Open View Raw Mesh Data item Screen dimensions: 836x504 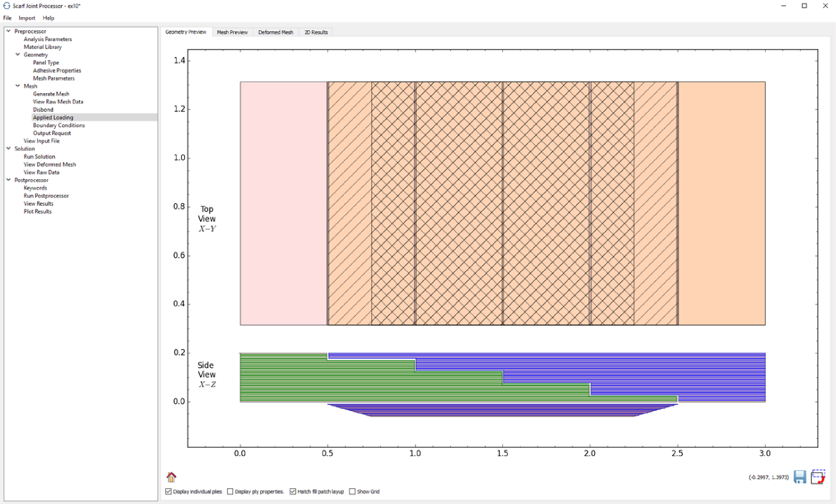58,101
